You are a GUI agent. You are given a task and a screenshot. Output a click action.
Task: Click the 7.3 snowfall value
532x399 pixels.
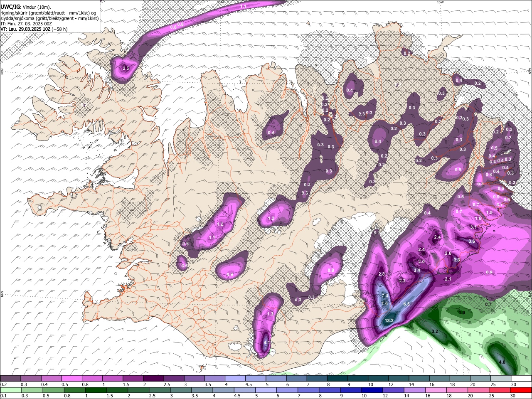pos(385,296)
